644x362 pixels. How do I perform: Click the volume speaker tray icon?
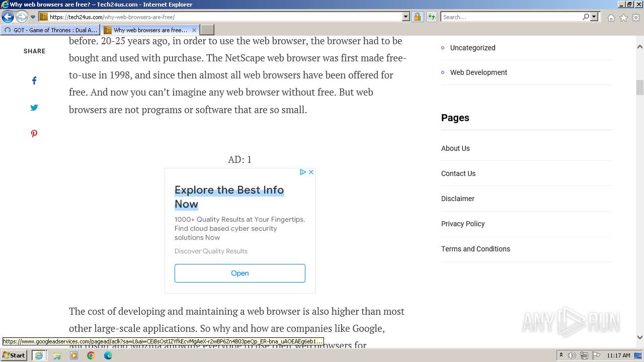pos(572,355)
